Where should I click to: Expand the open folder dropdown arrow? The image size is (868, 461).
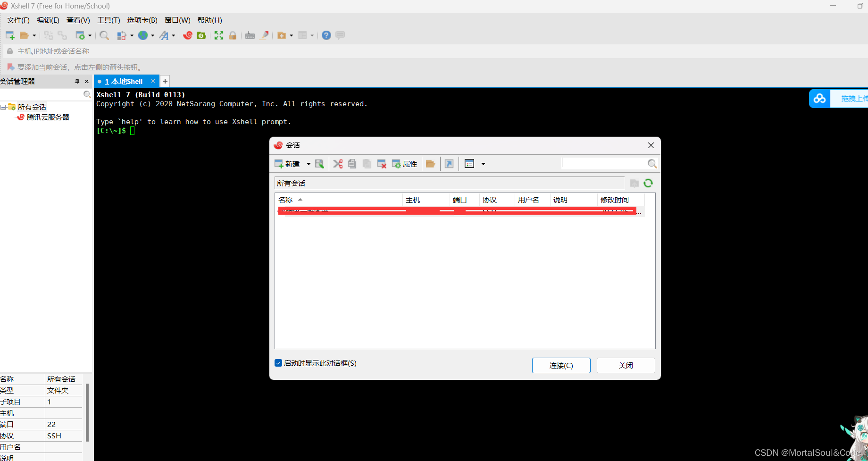point(34,35)
